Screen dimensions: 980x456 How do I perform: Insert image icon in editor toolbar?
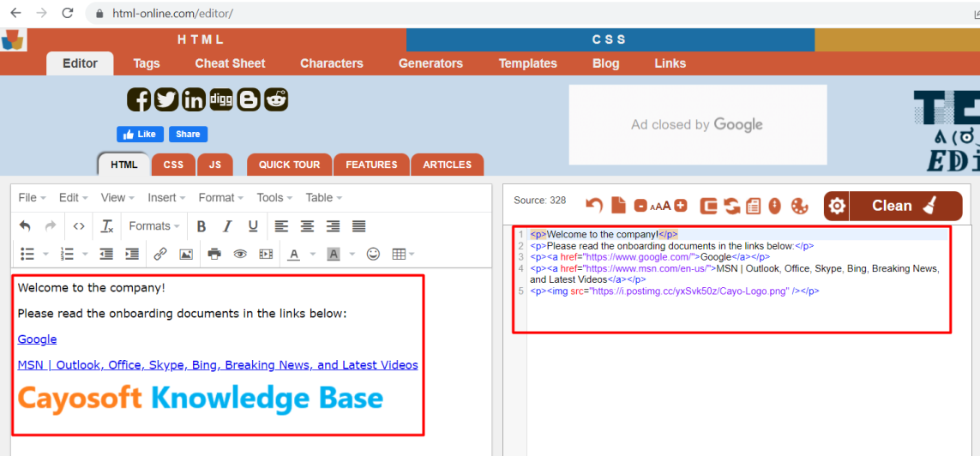tap(185, 254)
